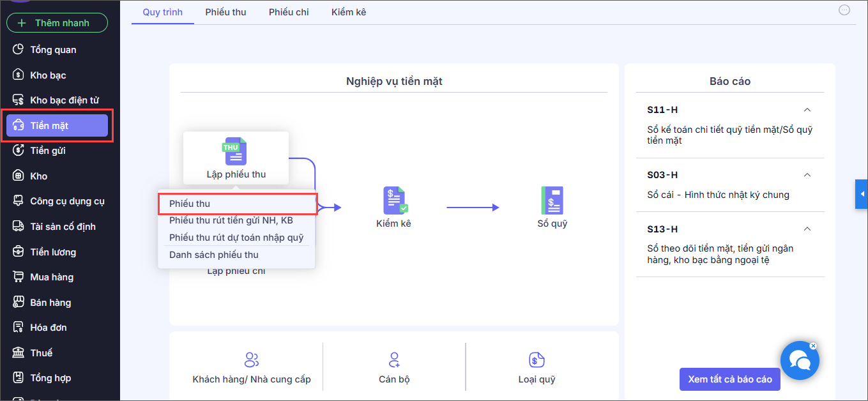
Task: Open the Sổ quỹ ledger icon
Action: pos(552,200)
